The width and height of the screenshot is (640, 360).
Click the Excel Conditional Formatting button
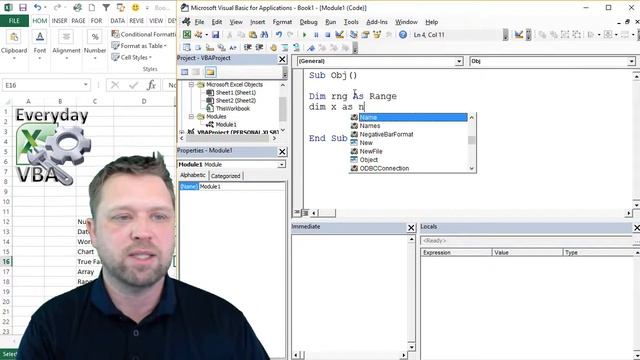coord(143,34)
